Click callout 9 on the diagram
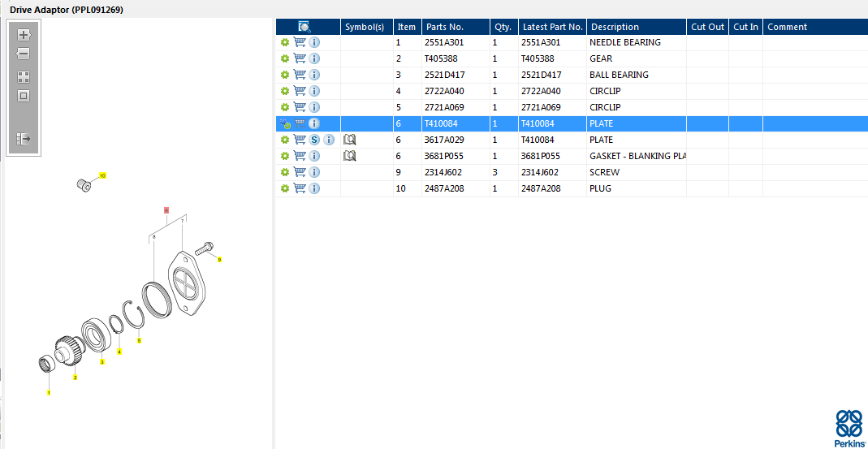 click(x=218, y=260)
